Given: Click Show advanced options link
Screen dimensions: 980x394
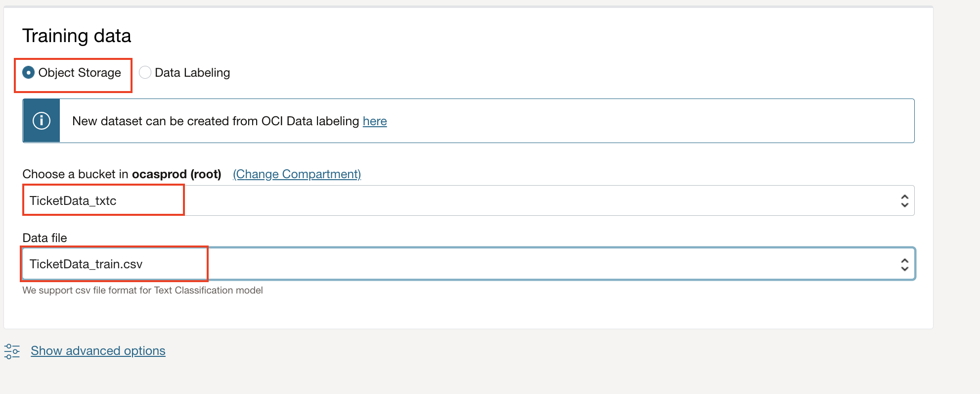Looking at the screenshot, I should coord(98,351).
